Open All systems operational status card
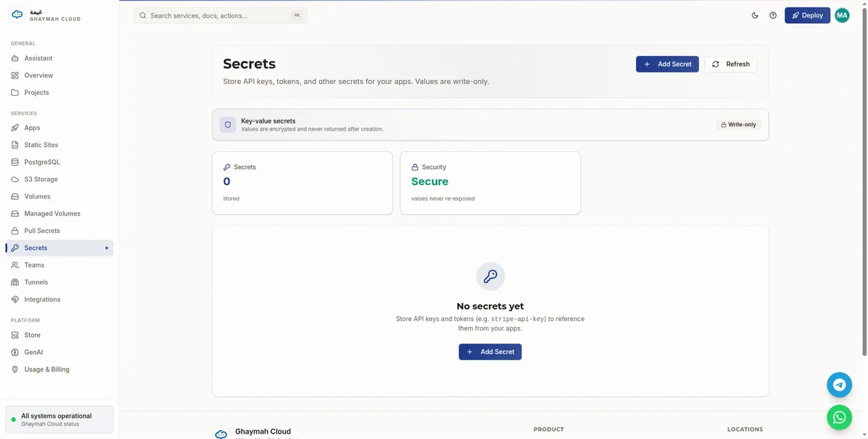 click(x=60, y=419)
